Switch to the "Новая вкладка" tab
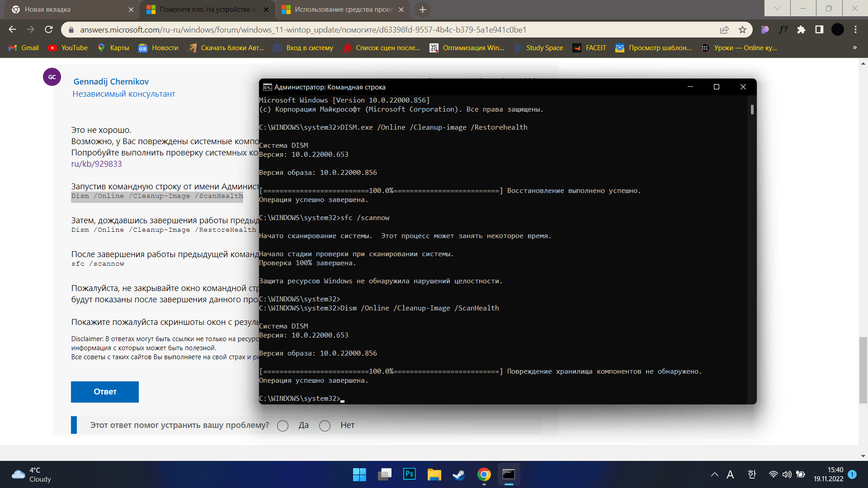The width and height of the screenshot is (868, 488). pyautogui.click(x=68, y=9)
